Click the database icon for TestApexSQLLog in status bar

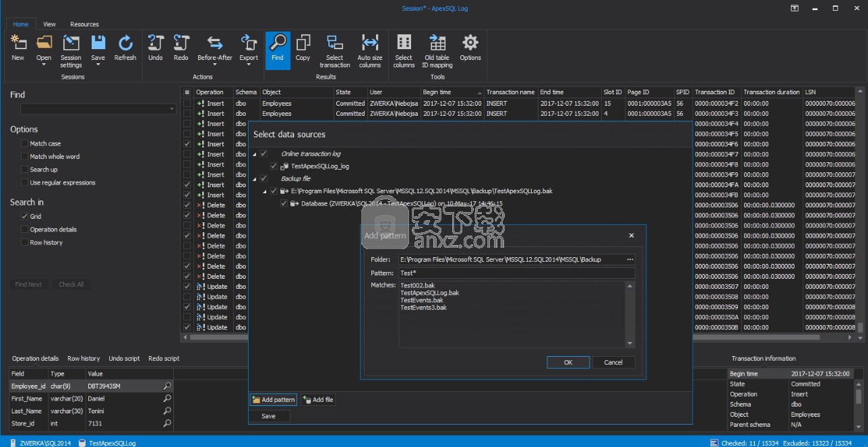pos(82,443)
